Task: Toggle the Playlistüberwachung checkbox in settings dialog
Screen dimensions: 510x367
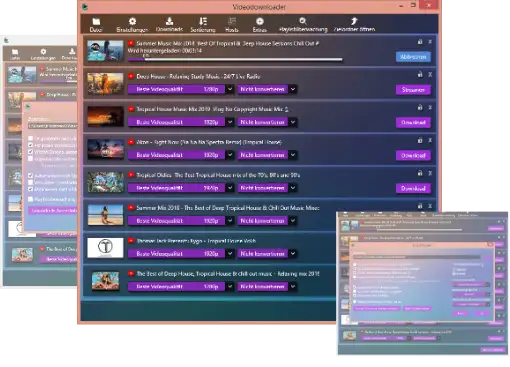Action: [31, 199]
